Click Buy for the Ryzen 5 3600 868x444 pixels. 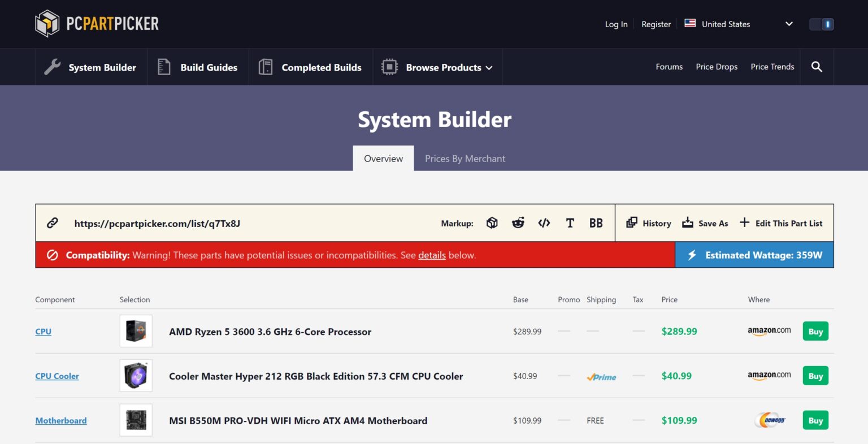point(815,332)
